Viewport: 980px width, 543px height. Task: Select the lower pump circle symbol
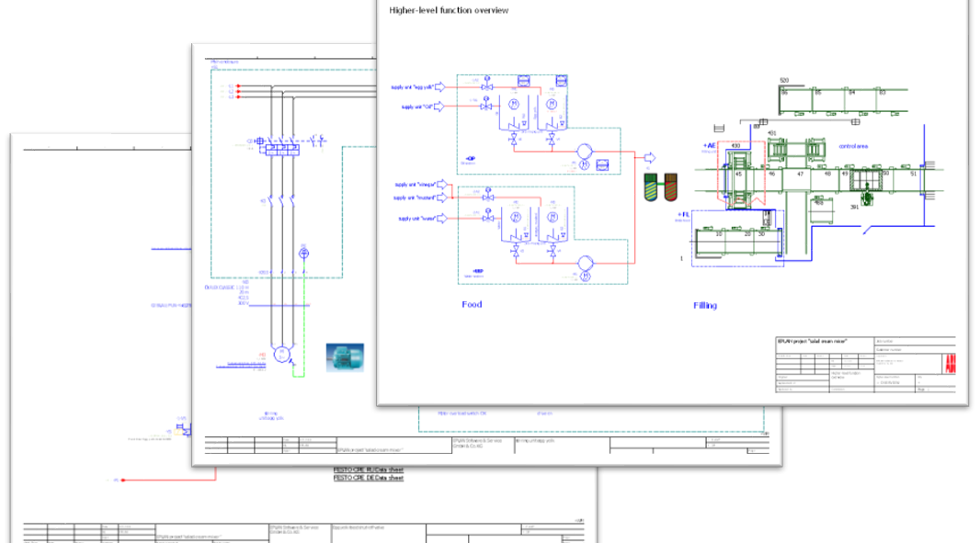click(x=584, y=263)
